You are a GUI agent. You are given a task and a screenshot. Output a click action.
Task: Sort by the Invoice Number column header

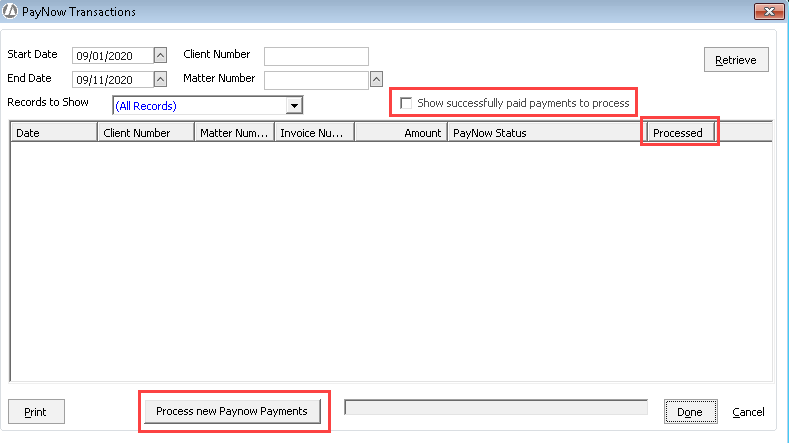314,133
